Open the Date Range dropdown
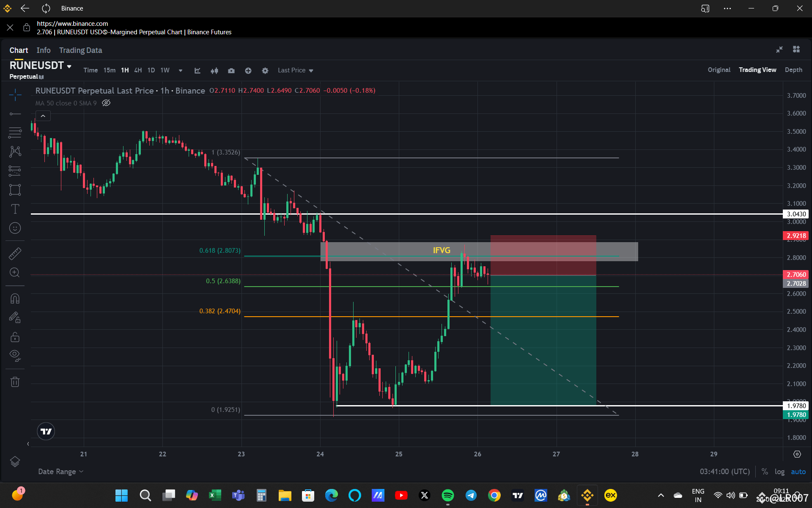Screen dimensions: 812x508 tap(61, 472)
